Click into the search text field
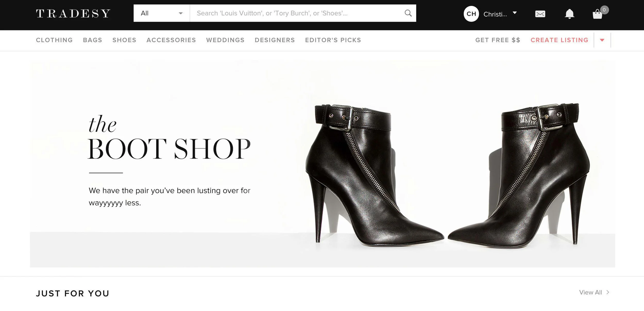Viewport: 644px width, 311px height. (x=297, y=13)
